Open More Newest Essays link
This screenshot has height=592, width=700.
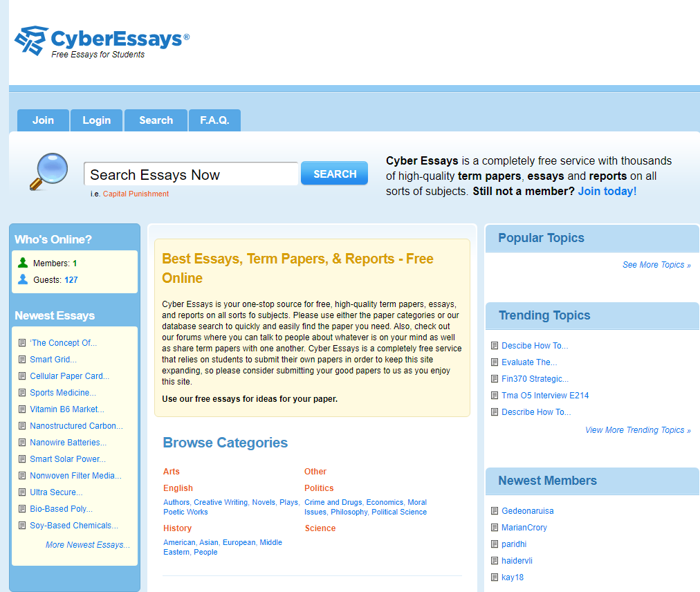[x=87, y=545]
